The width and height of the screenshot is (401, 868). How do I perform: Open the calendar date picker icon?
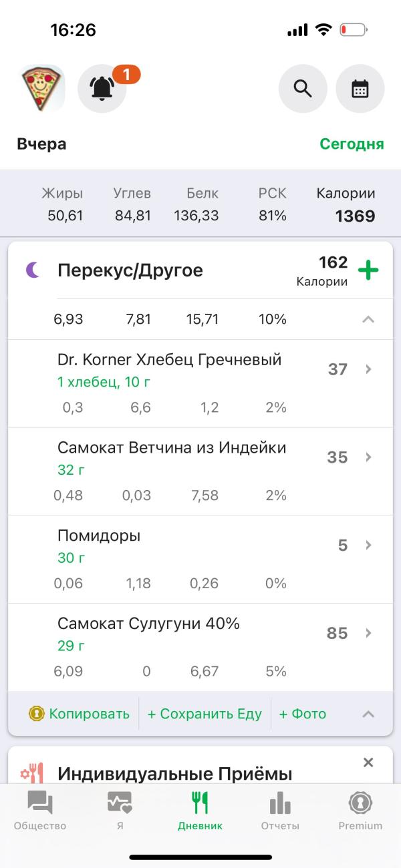coord(360,89)
